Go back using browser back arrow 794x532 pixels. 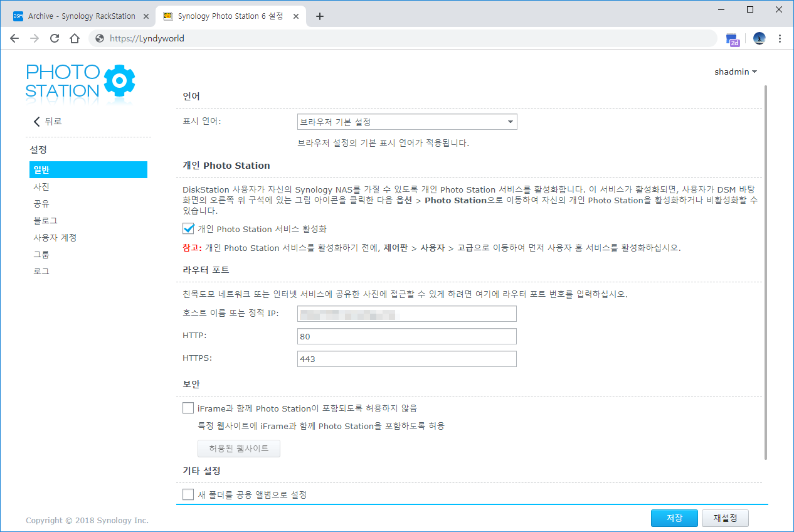(14, 38)
